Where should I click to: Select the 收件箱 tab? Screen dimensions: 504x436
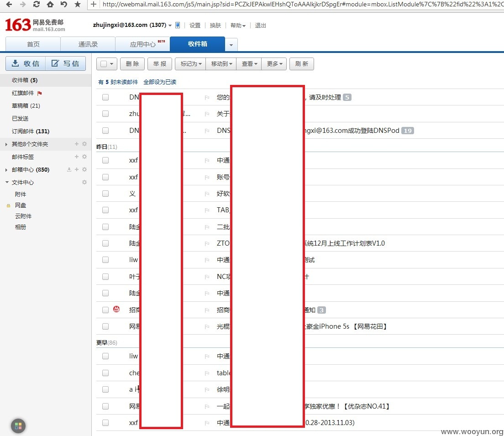point(197,44)
